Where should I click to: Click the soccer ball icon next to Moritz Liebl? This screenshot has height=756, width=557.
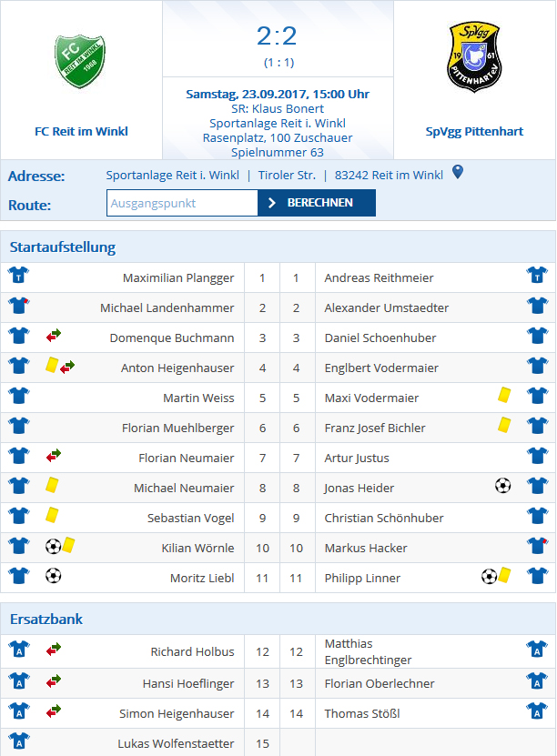(53, 576)
